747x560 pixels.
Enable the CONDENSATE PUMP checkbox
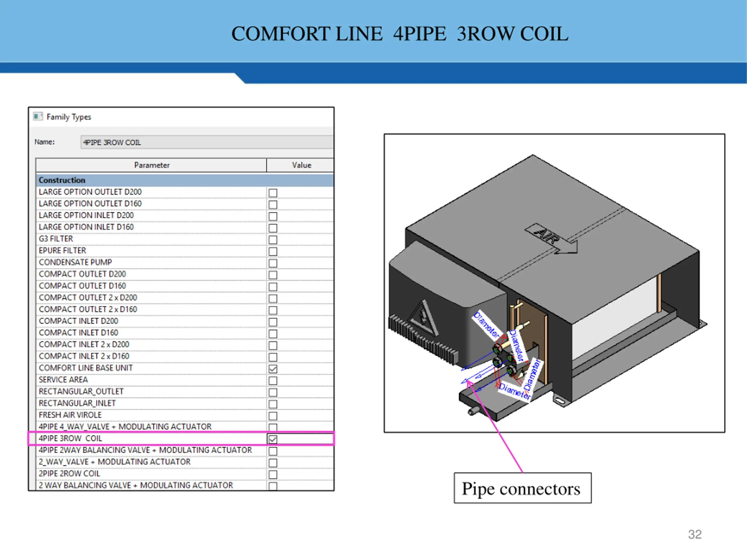tap(273, 263)
